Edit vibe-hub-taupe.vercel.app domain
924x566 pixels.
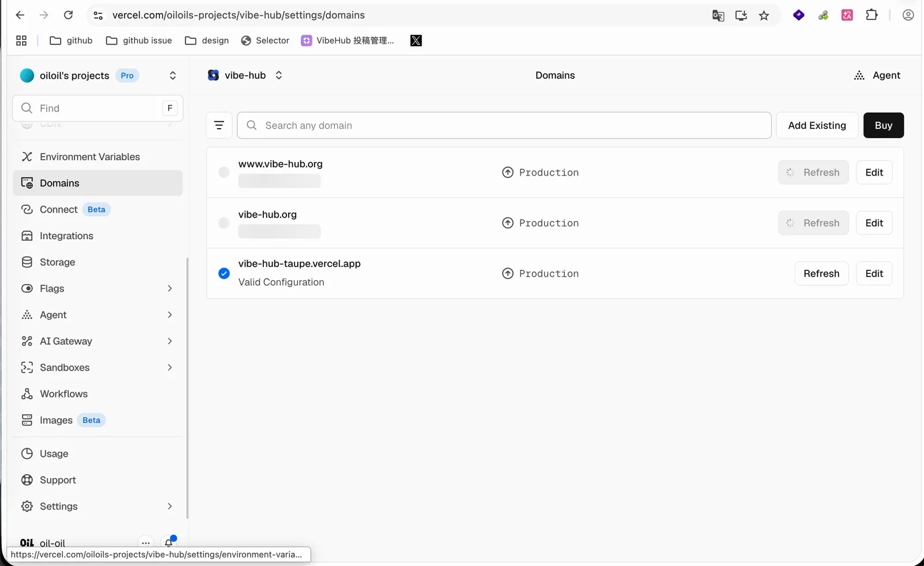click(x=874, y=273)
